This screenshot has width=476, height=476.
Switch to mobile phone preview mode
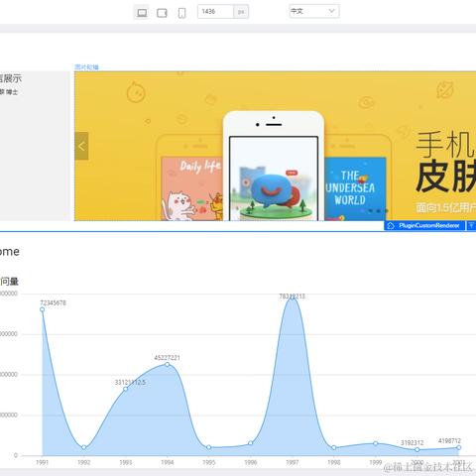[x=181, y=13]
